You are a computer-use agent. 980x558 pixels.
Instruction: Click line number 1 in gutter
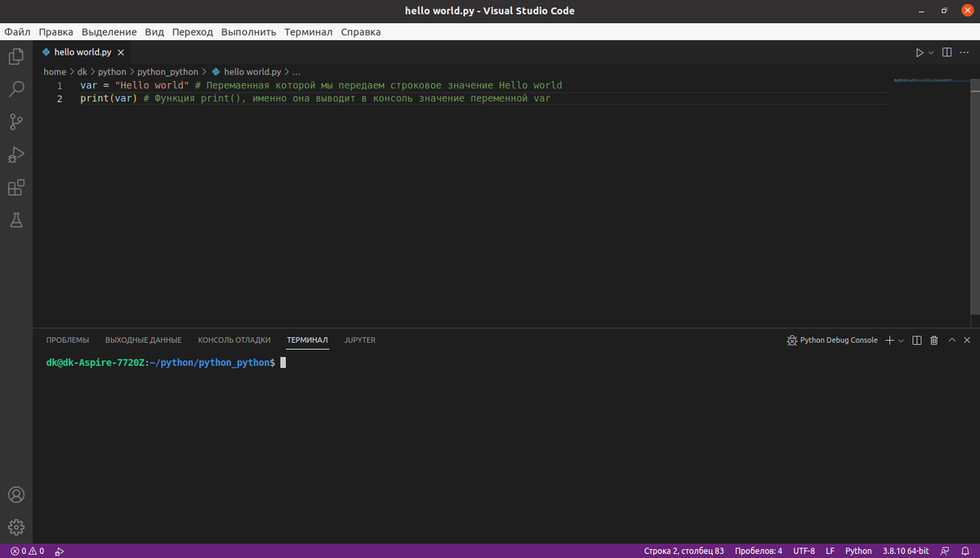(x=60, y=85)
